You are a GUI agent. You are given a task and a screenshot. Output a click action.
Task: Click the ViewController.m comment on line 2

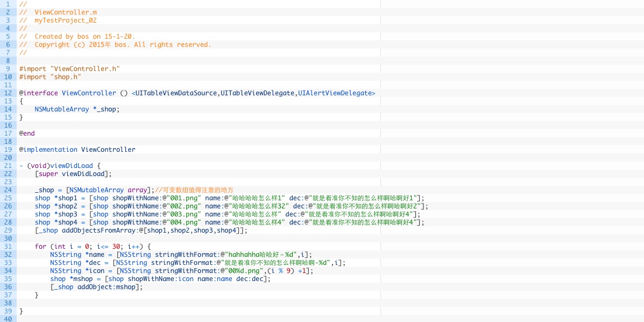coord(58,12)
